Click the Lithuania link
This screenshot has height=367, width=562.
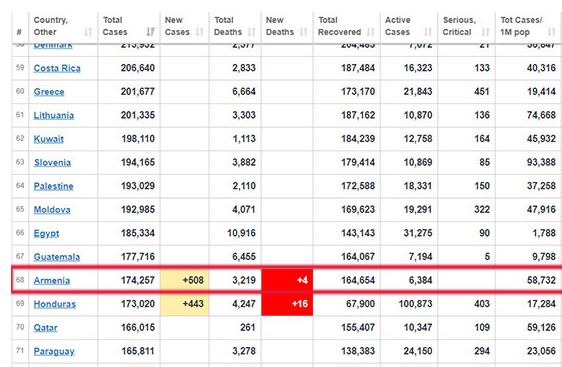(53, 115)
